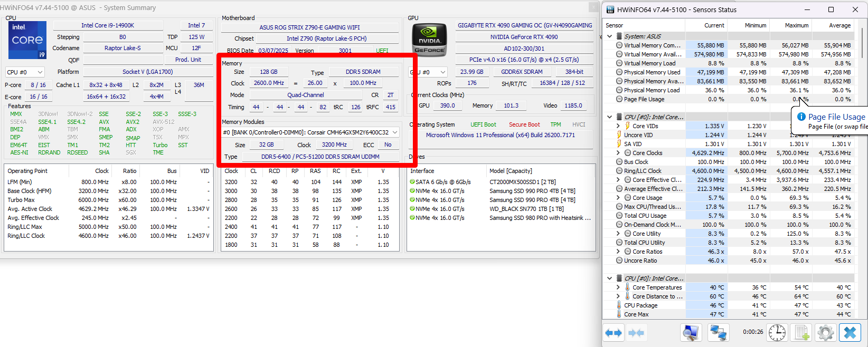Click the ASUS ROG STRIX Z790-E GAMING WIFI field

(309, 27)
